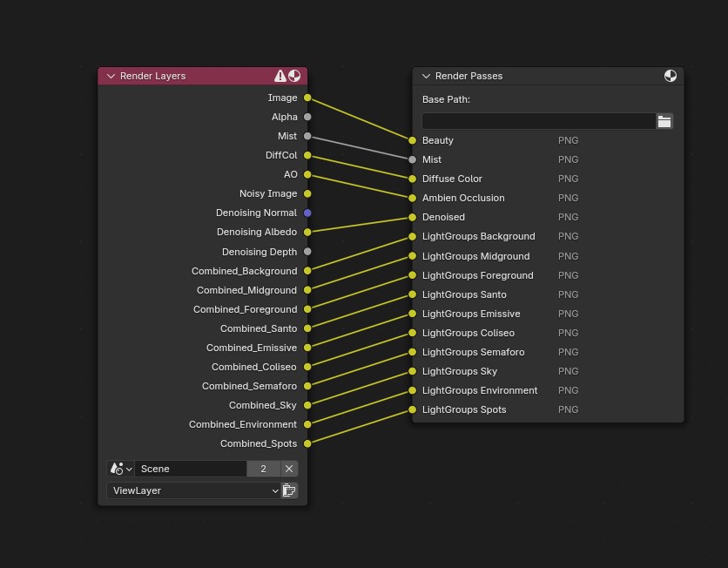Click the Noisy Image output socket
Image resolution: width=728 pixels, height=568 pixels.
[307, 193]
